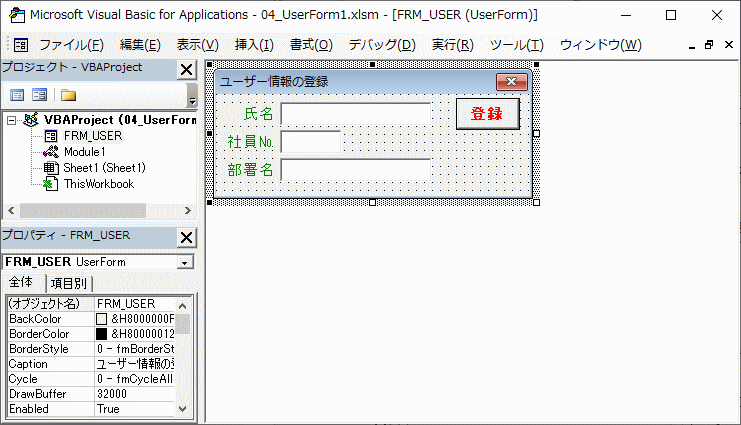Click the View Code icon in Project panel
Viewport: 741px width, 425px height.
click(x=17, y=95)
